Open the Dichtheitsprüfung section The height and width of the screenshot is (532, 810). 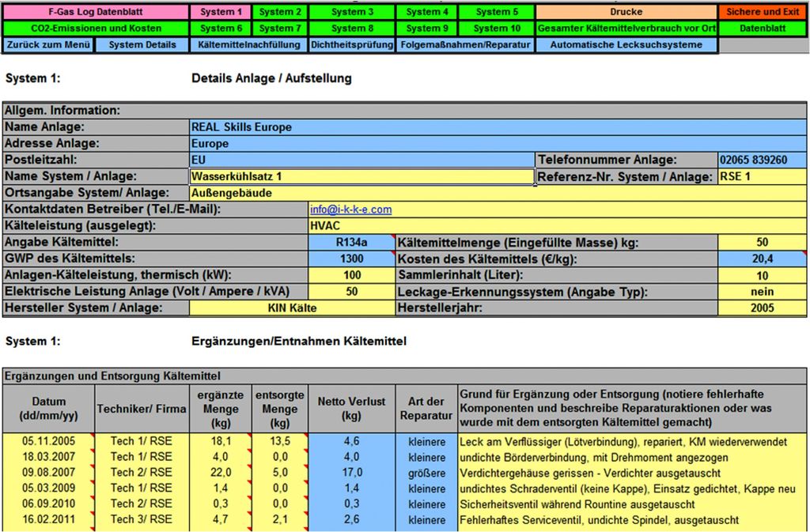pyautogui.click(x=351, y=45)
